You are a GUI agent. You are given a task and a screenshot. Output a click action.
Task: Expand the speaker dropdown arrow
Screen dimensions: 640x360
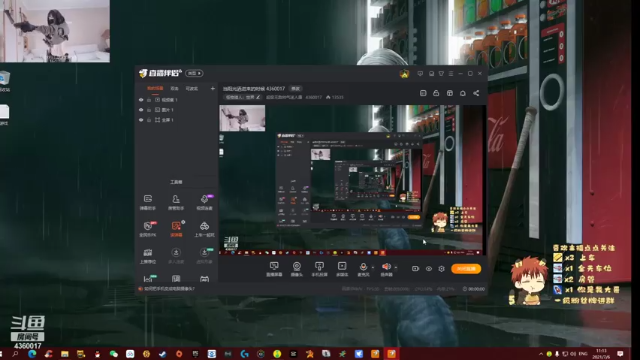396,267
